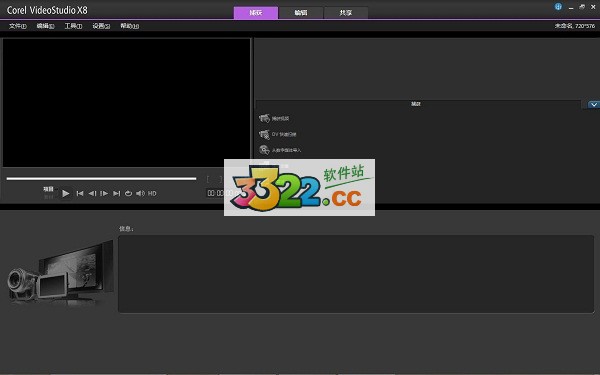Open the File menu
Screen dimensions: 600x375
(x=18, y=26)
